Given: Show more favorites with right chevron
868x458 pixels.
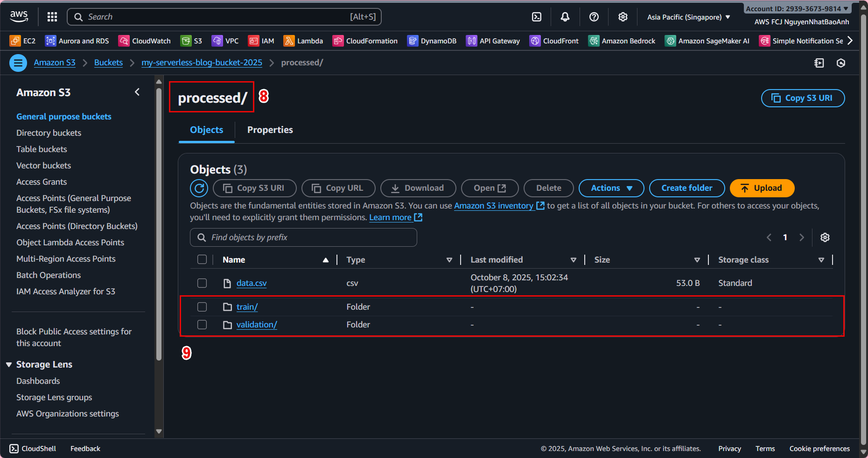Looking at the screenshot, I should 850,41.
